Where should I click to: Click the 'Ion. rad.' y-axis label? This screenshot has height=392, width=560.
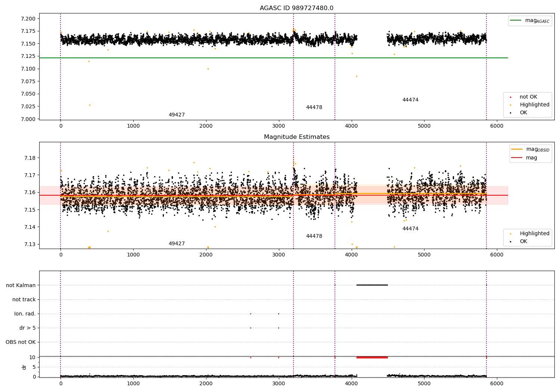coord(25,314)
